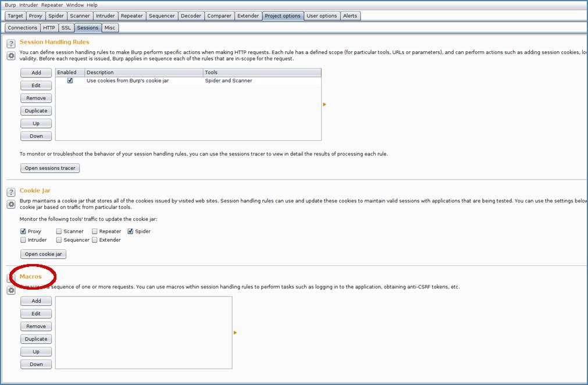The image size is (588, 385).
Task: Duplicate the selected macro
Action: (x=36, y=339)
